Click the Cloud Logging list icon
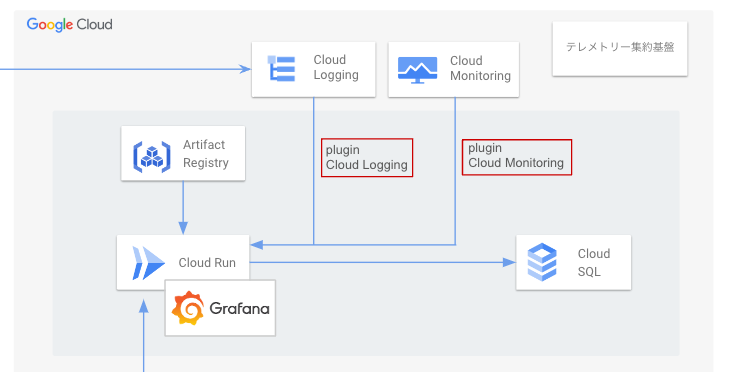The image size is (731, 372). [281, 69]
